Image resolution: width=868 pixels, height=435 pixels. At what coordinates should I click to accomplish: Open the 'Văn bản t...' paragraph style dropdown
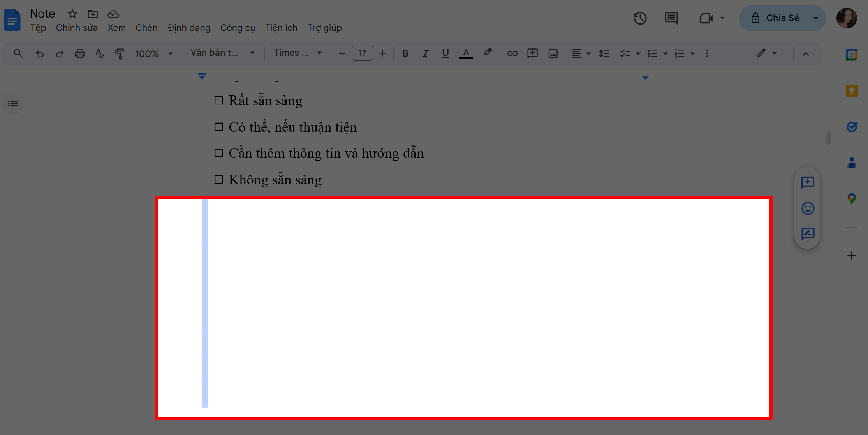tap(222, 53)
